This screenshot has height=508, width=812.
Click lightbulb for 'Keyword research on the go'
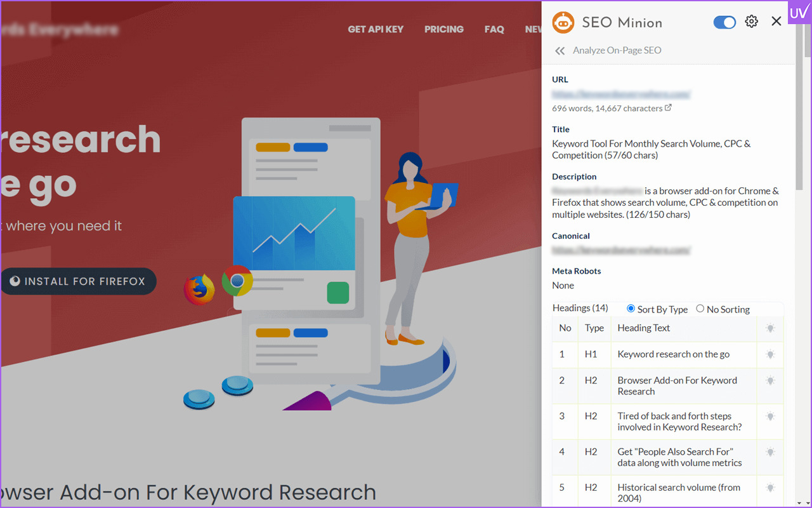pos(770,354)
